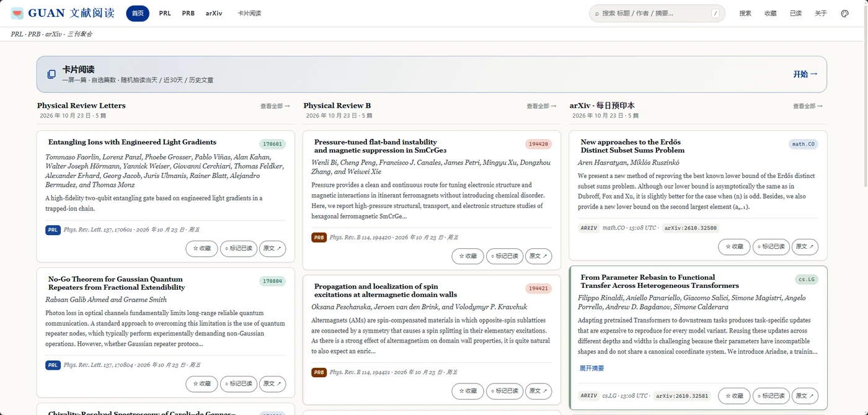
Task: Open 原文 for the Entangling Ions article
Action: click(273, 249)
